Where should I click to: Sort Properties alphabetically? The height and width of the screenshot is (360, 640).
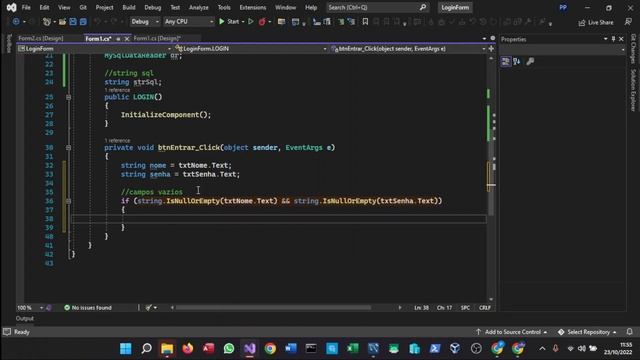coord(517,62)
